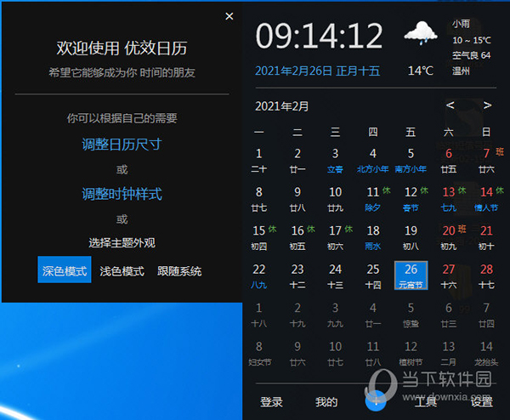Click the 2021年2月 month header
This screenshot has width=510, height=420.
[x=281, y=106]
